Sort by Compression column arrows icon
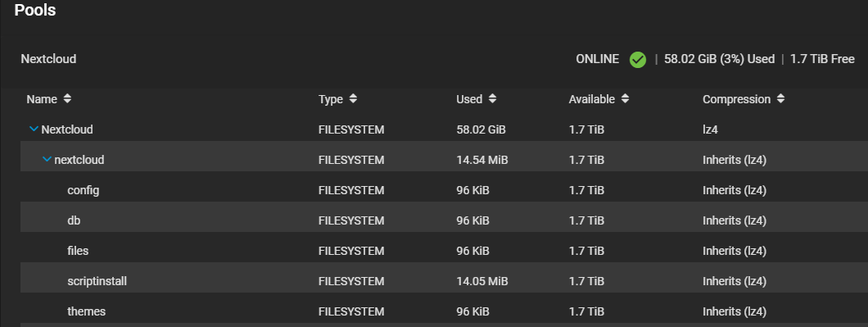The height and width of the screenshot is (327, 868). click(x=780, y=98)
